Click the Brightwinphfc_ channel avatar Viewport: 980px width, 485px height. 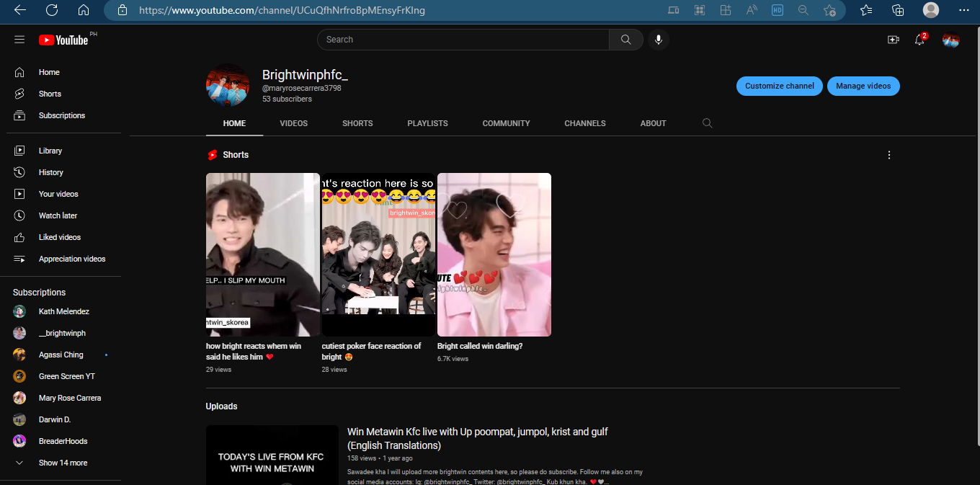click(x=228, y=86)
